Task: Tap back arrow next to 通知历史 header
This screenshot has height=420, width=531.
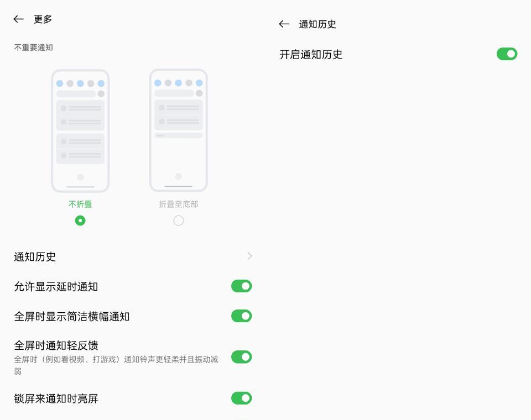Action: (284, 24)
